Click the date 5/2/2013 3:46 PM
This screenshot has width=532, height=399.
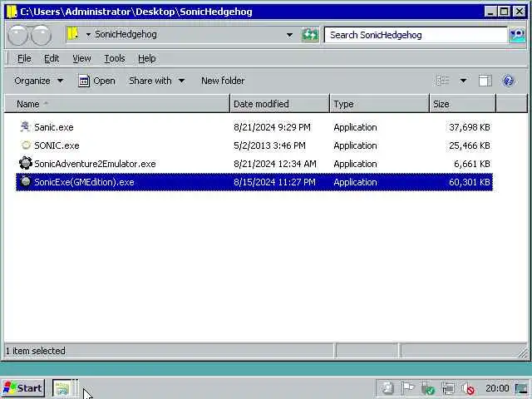click(269, 145)
